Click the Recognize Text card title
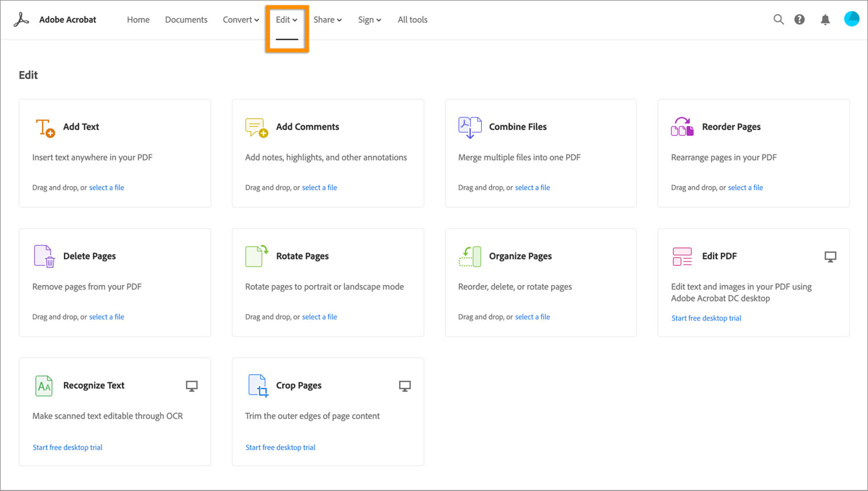 [94, 386]
